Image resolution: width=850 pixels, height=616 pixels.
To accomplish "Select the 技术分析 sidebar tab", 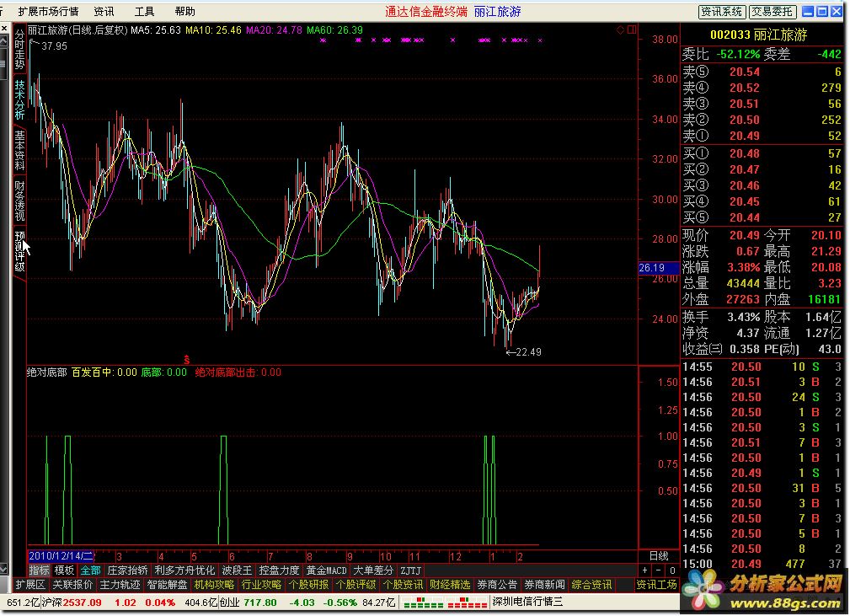I will click(x=19, y=99).
